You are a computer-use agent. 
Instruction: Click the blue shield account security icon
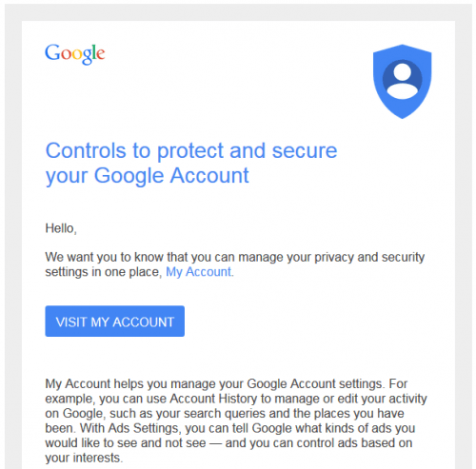click(402, 82)
